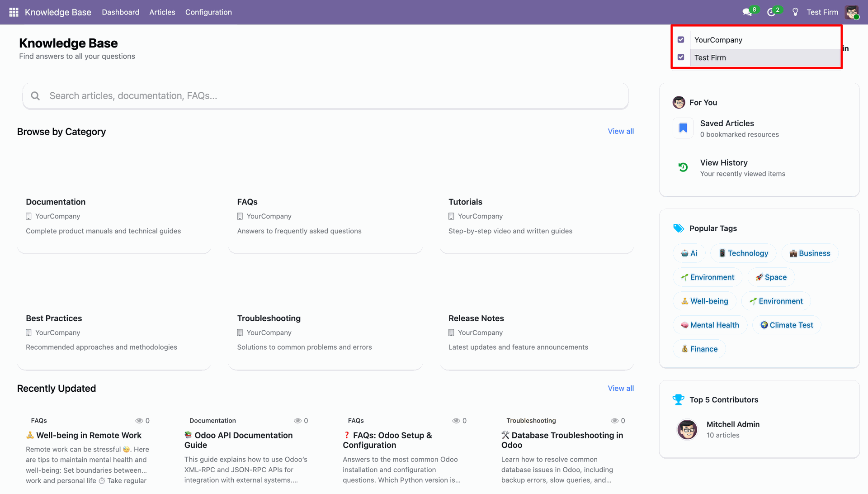This screenshot has height=494, width=868.
Task: Click View all beside Browse by Category
Action: [620, 131]
